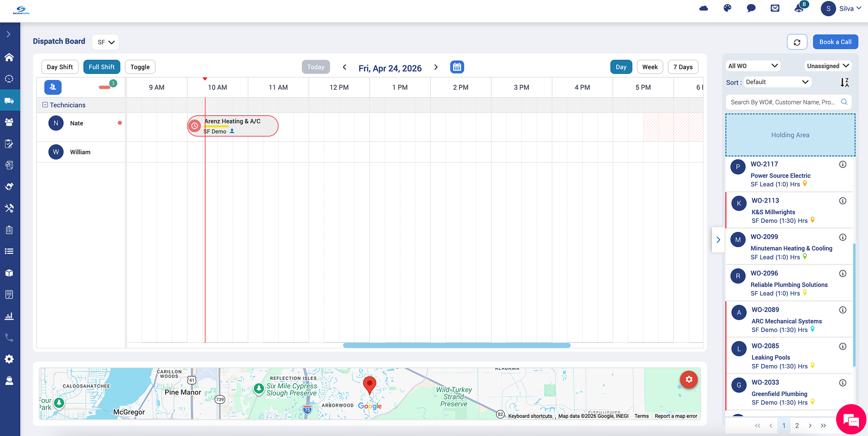
Task: Open info for WO-2117
Action: tap(843, 165)
